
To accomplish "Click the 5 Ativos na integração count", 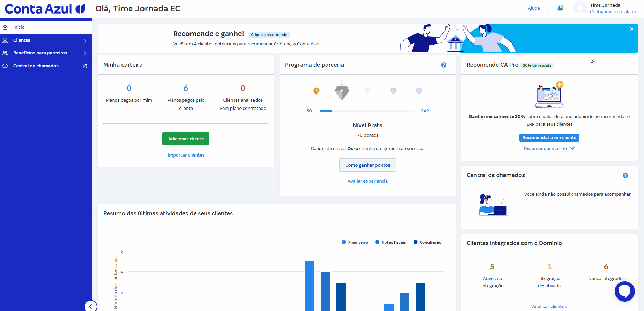I will (x=492, y=267).
